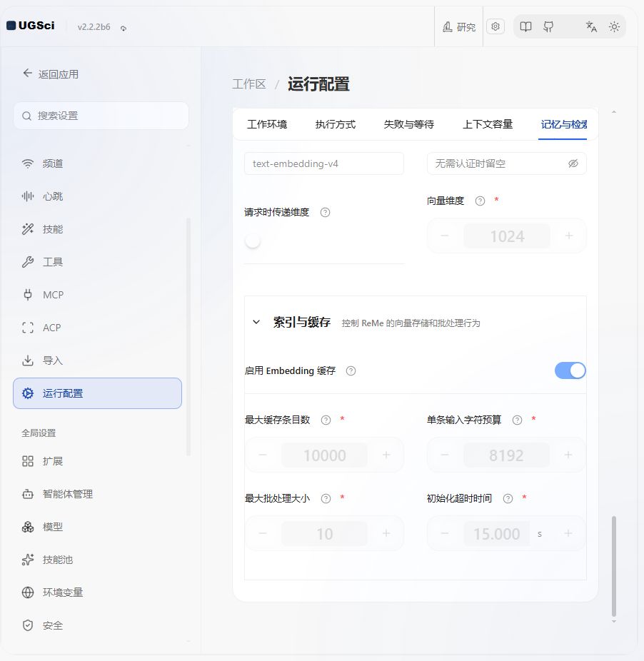Show help for 单条输入字符预算
Screen dimensions: 644x661
[x=517, y=420]
